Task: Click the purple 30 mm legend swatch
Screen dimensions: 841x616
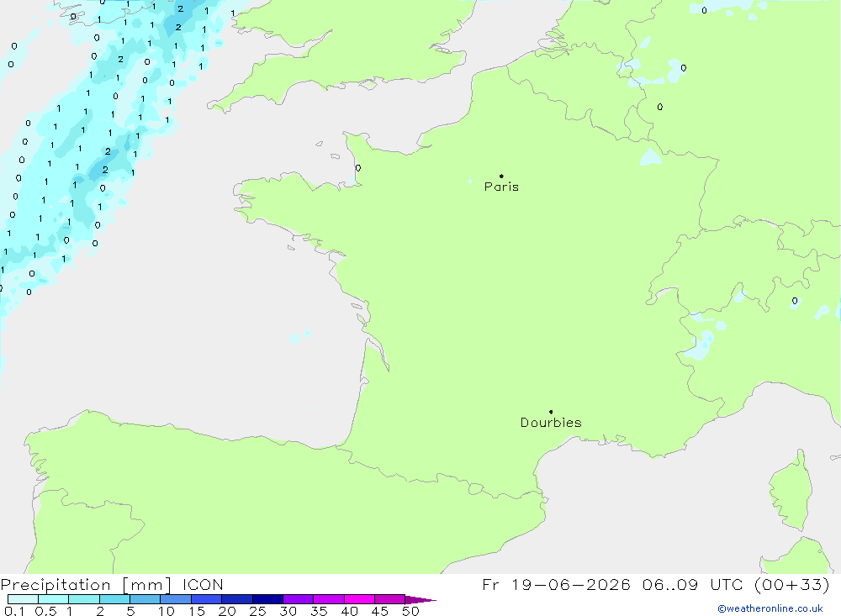Action: point(299,599)
